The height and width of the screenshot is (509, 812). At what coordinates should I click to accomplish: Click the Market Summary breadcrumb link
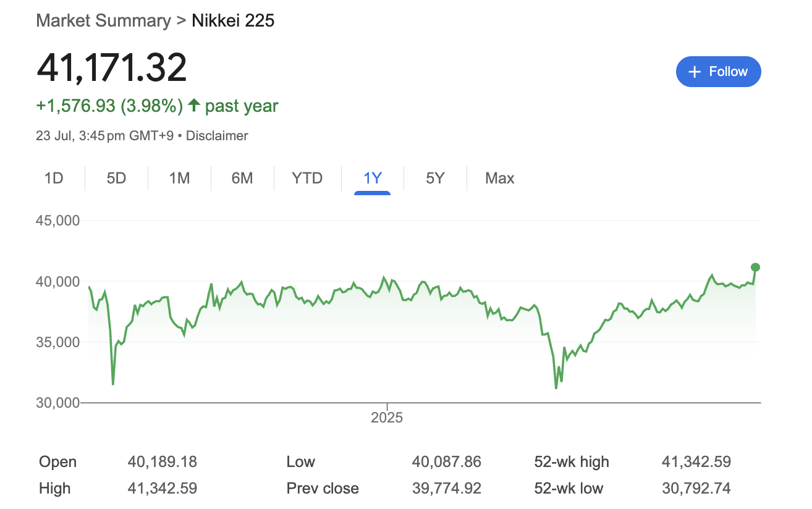coord(103,20)
